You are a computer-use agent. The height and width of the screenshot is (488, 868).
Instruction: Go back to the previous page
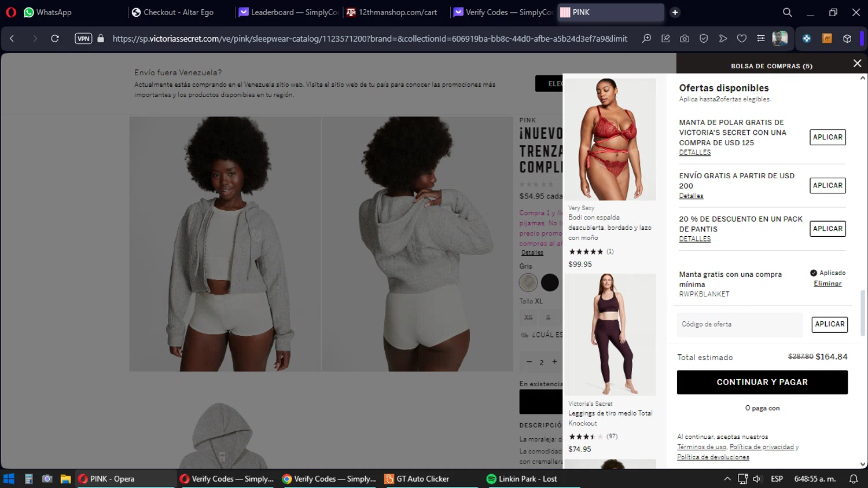(x=12, y=39)
